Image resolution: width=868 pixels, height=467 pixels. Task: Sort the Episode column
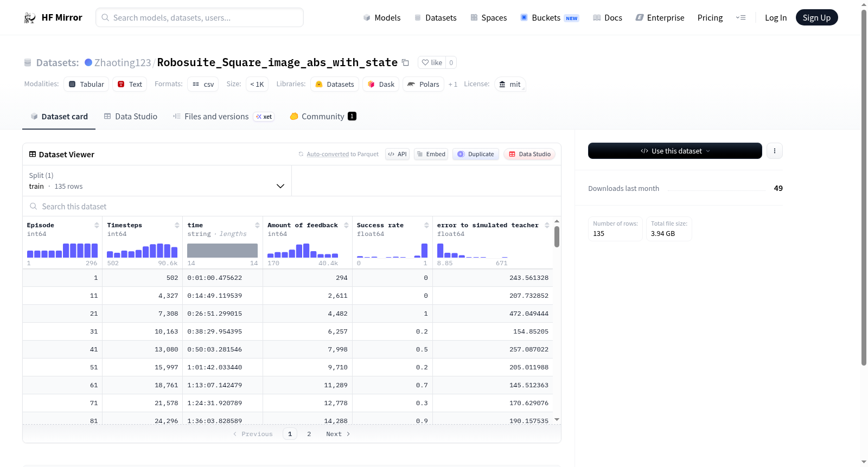97,225
